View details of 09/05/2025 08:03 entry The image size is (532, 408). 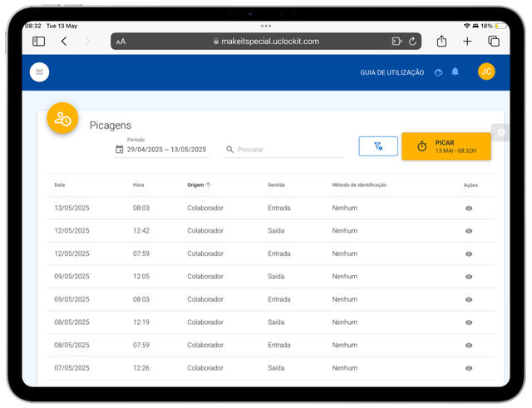coord(469,299)
